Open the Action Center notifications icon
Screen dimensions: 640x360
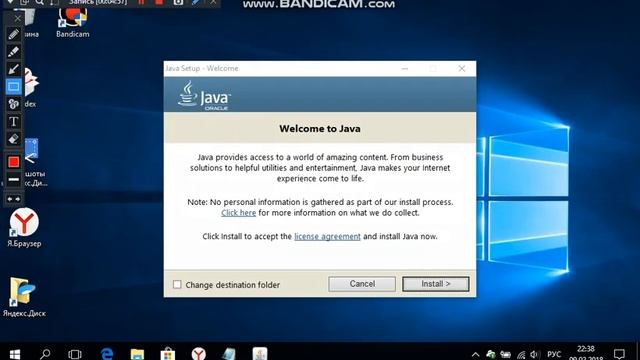click(619, 354)
